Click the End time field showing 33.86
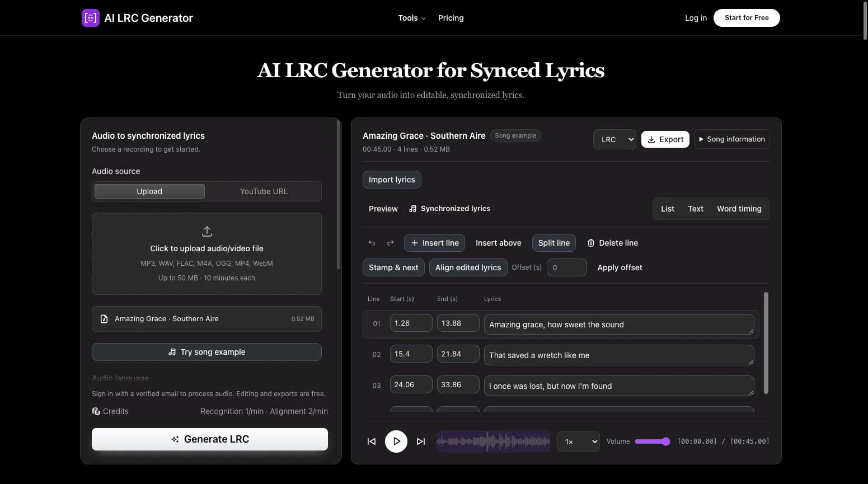This screenshot has width=868, height=484. pyautogui.click(x=458, y=385)
